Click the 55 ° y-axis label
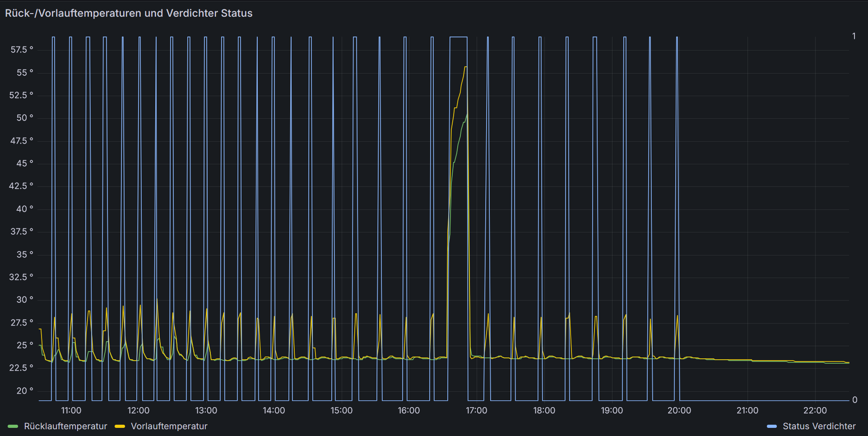 coord(25,73)
